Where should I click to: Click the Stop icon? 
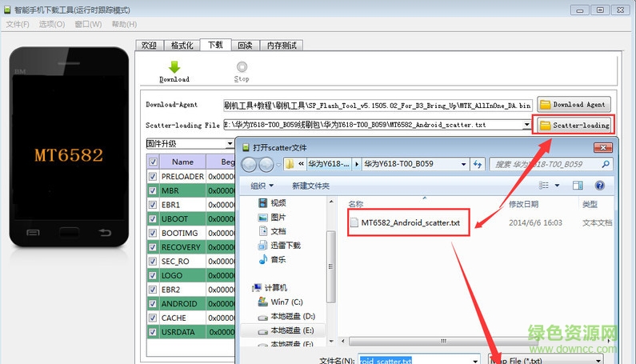pos(242,66)
